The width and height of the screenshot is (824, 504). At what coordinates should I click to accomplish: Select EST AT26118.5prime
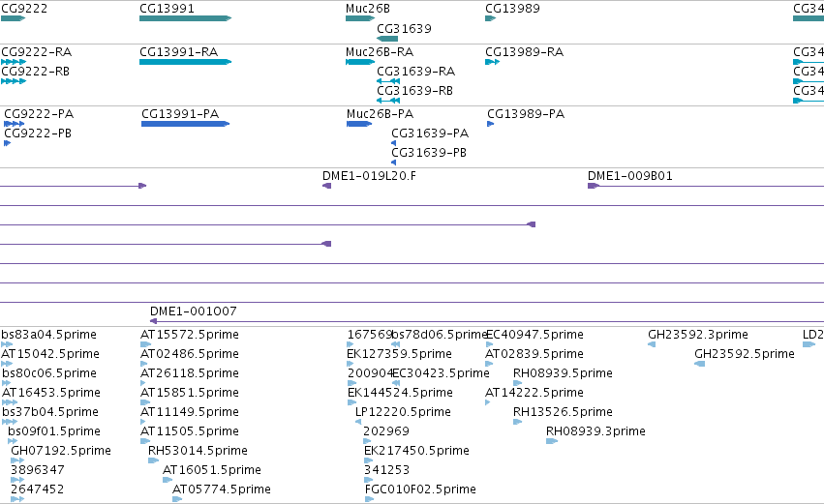point(189,373)
